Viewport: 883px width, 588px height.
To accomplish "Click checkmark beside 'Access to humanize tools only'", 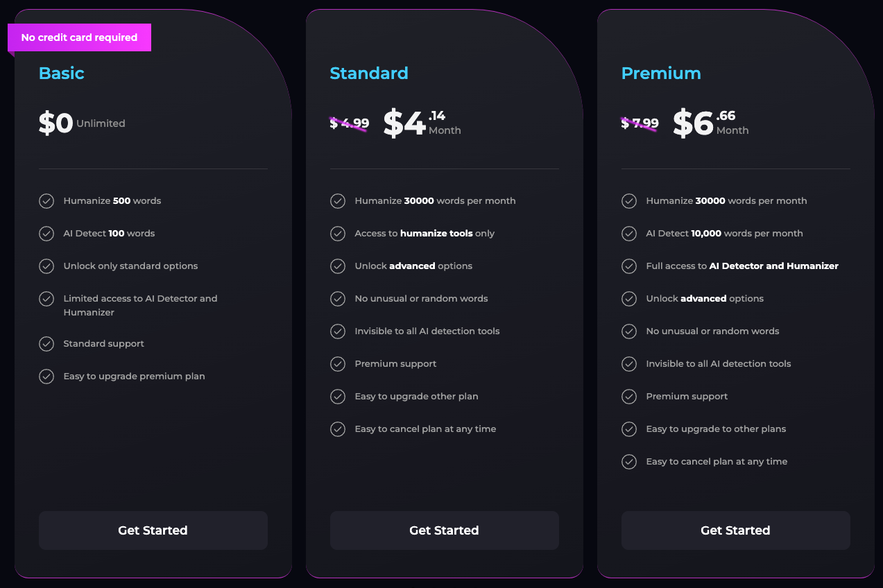I will coord(338,234).
